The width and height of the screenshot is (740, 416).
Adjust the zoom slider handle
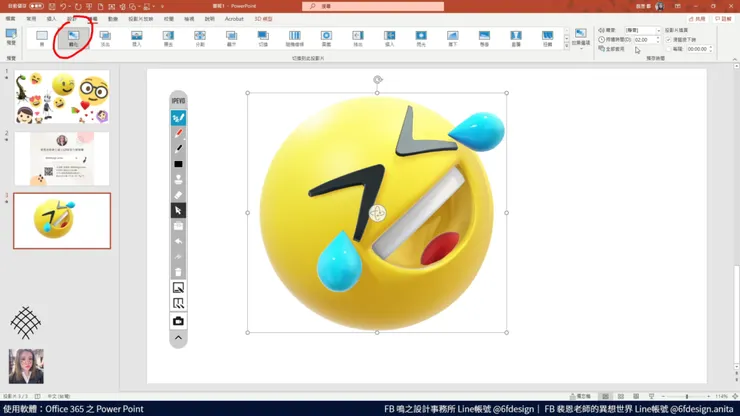pyautogui.click(x=687, y=397)
